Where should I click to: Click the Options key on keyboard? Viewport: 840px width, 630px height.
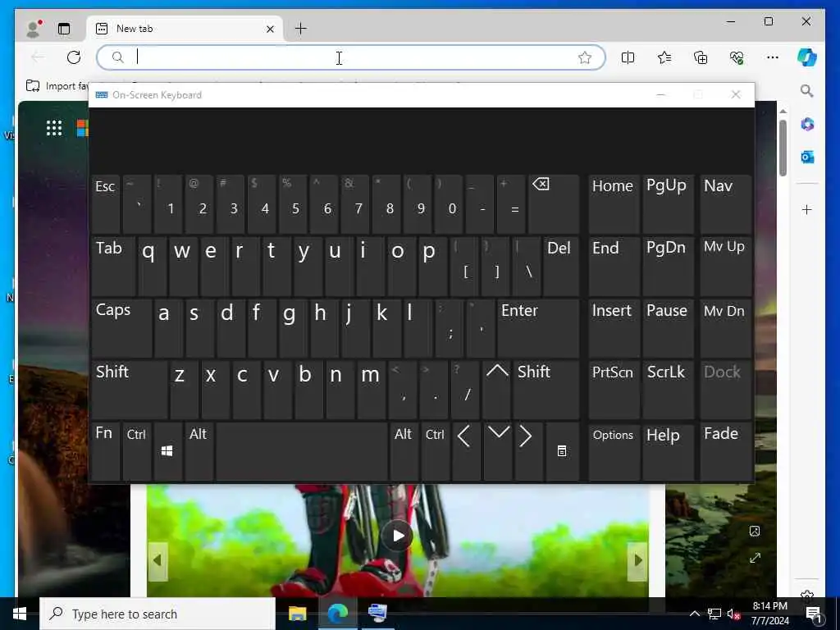[614, 451]
